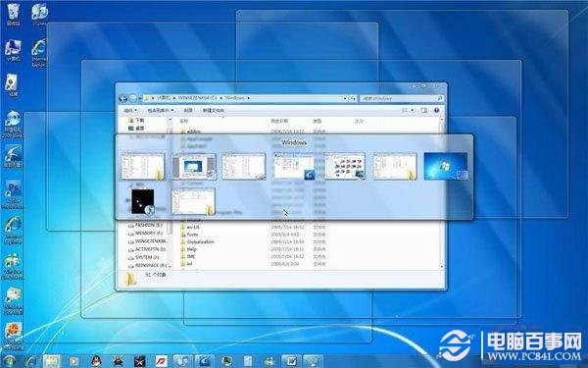Open Recycle Bin on the desktop
This screenshot has height=368, width=588.
[13, 15]
